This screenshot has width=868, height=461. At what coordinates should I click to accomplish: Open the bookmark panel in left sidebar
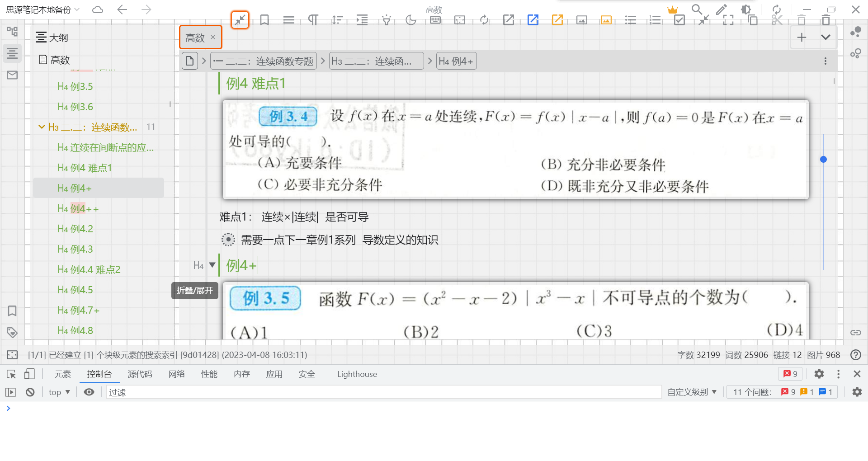pos(12,311)
